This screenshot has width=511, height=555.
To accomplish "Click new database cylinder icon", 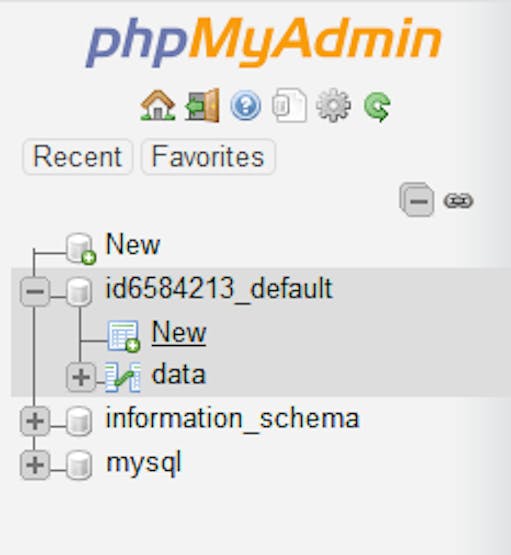I will pos(81,248).
